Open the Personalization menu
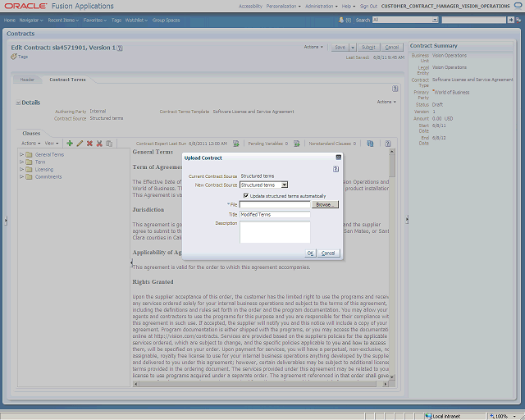Screen dimensions: 525x420 click(284, 6)
